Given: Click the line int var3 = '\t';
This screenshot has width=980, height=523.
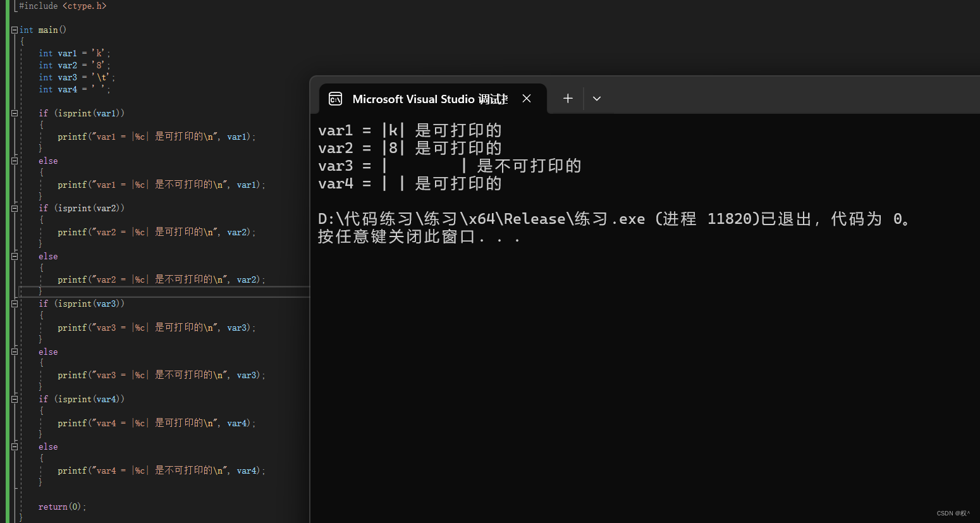Looking at the screenshot, I should click(x=77, y=77).
